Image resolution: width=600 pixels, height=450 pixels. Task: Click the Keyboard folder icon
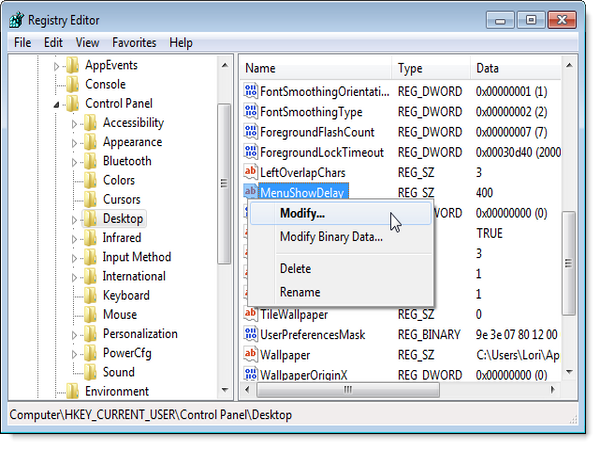point(89,296)
